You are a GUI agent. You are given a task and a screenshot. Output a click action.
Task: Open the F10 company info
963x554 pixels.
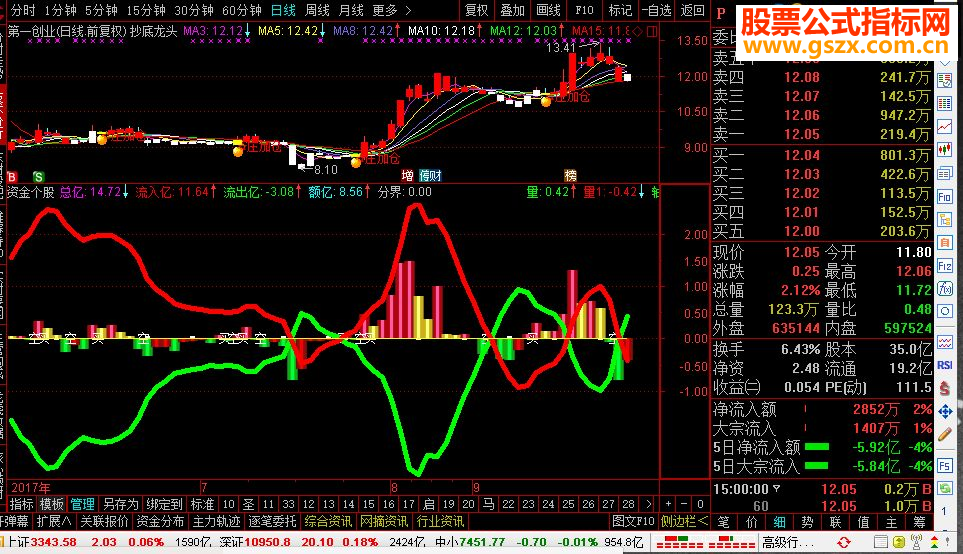[584, 10]
